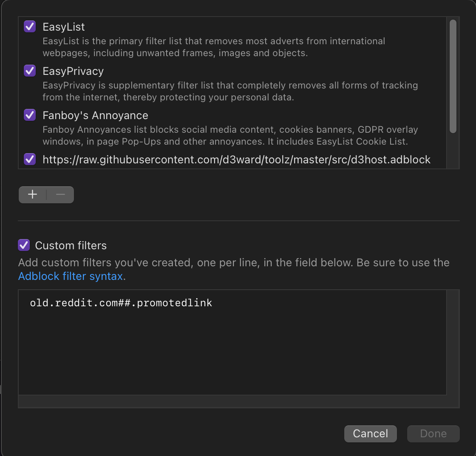This screenshot has height=456, width=476.
Task: Select the EasyPrivacy list entry title
Action: coord(73,71)
